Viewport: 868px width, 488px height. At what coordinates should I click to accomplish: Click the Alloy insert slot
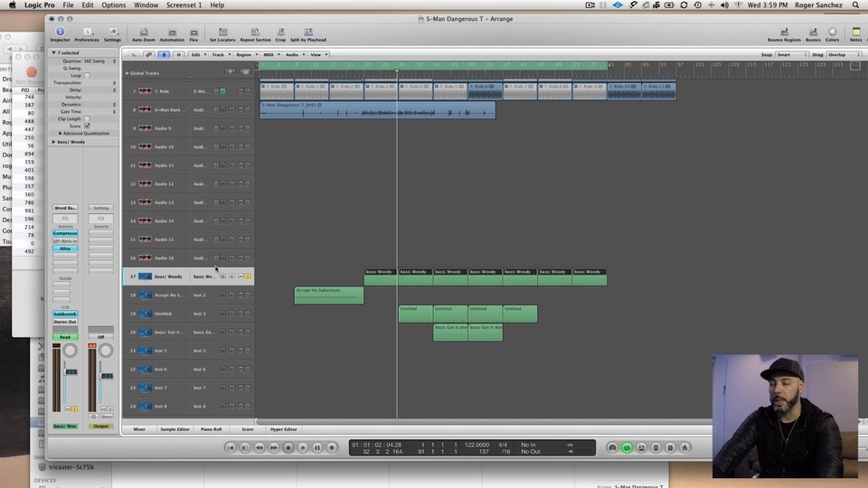tap(65, 249)
